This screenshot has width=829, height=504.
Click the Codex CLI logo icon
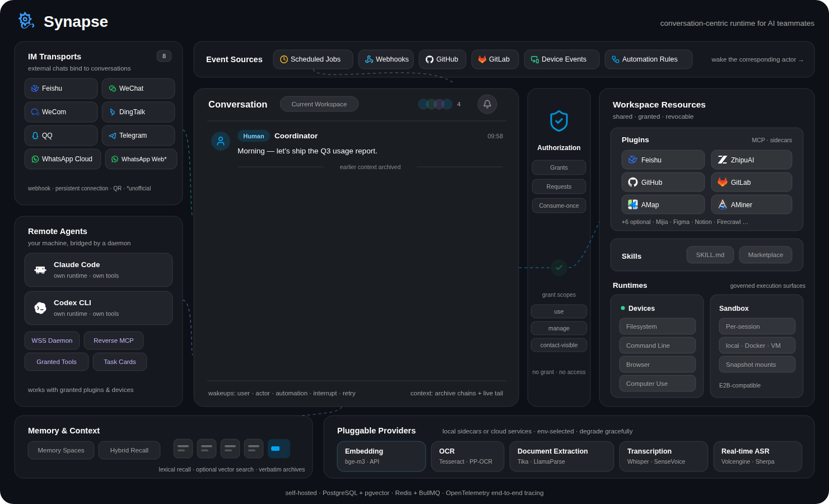pyautogui.click(x=40, y=308)
